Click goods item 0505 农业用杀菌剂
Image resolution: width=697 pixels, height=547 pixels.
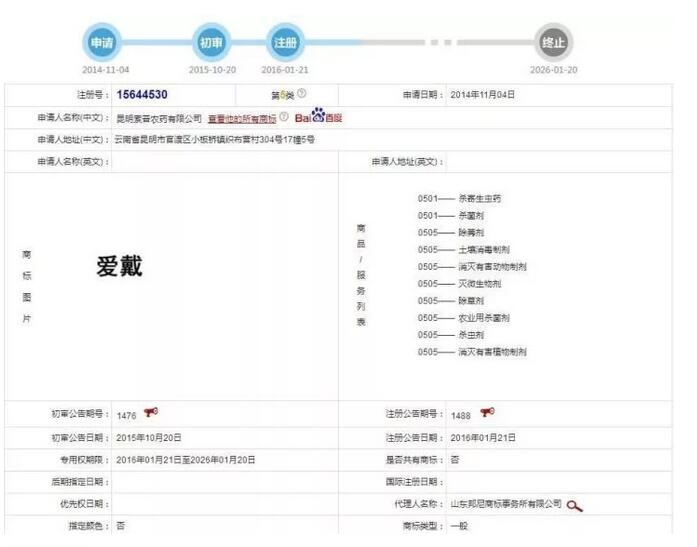coord(464,318)
